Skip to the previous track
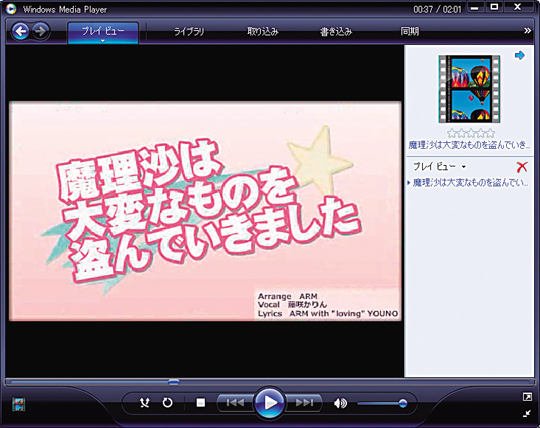The width and height of the screenshot is (540, 428). 235,403
